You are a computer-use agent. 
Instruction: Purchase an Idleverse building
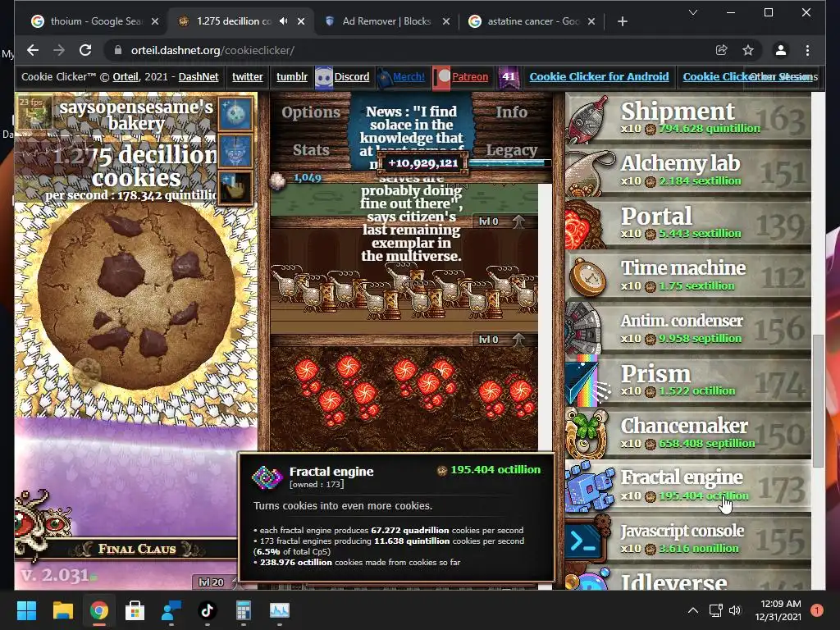(688, 578)
